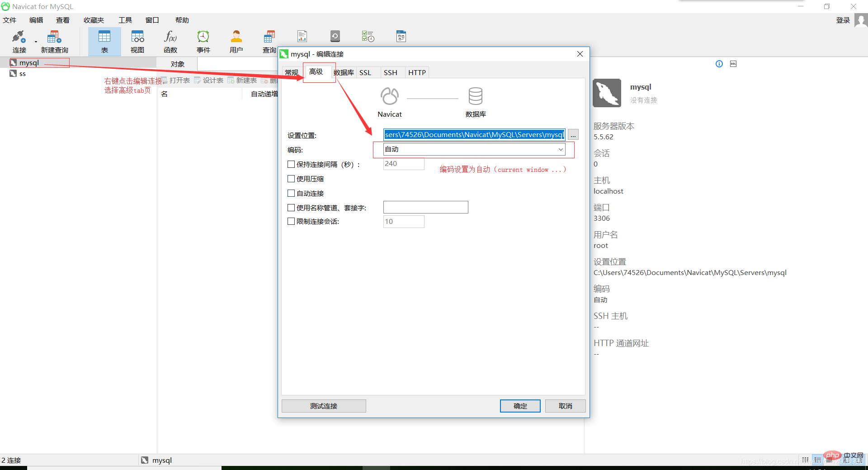This screenshot has width=868, height=470.
Task: Click the session limit field showing 10
Action: [x=404, y=222]
